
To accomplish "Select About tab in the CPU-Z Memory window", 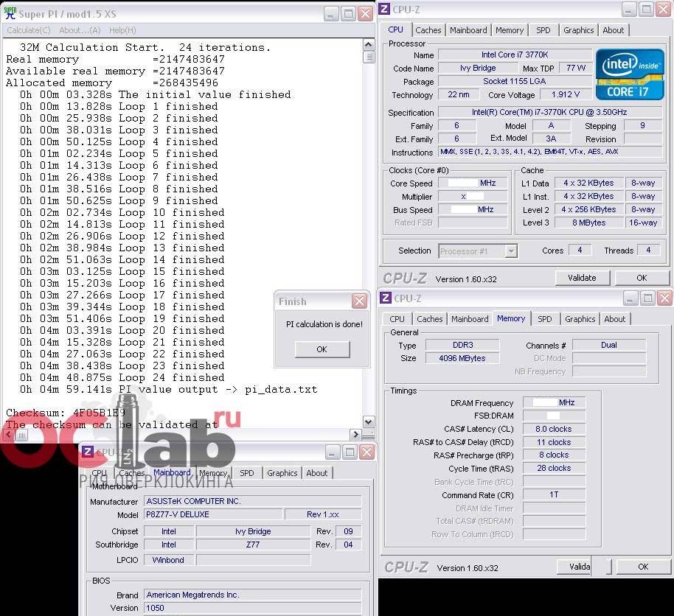I will pos(615,319).
